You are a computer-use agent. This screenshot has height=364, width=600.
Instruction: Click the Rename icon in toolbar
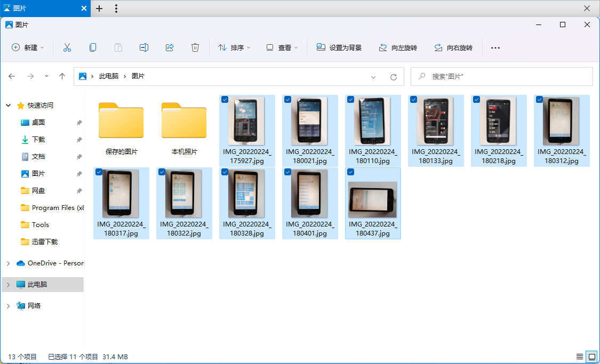click(144, 47)
